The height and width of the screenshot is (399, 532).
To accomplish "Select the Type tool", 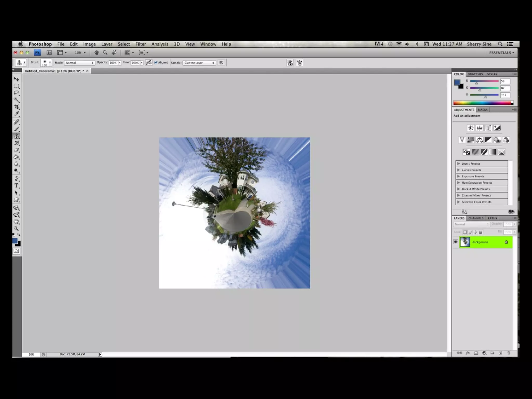I will (17, 185).
